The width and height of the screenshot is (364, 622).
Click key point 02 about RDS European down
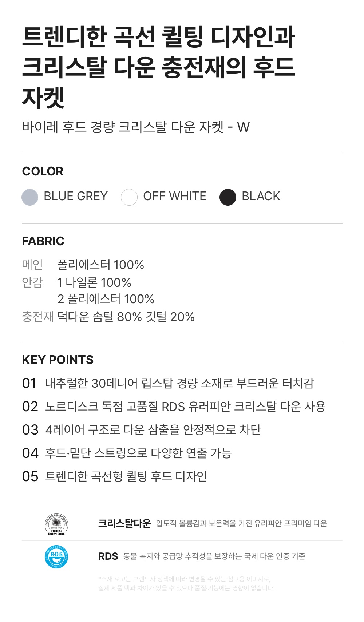174,407
